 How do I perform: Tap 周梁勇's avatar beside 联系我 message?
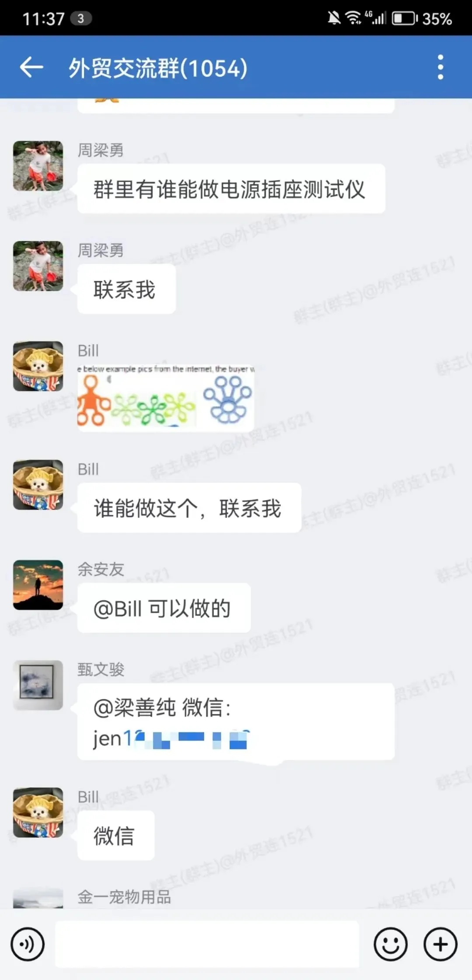tap(38, 266)
